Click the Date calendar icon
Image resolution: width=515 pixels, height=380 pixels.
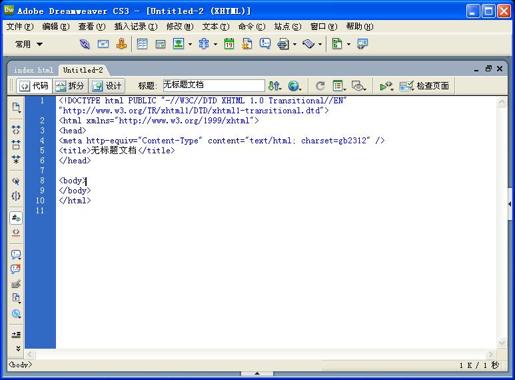[229, 44]
